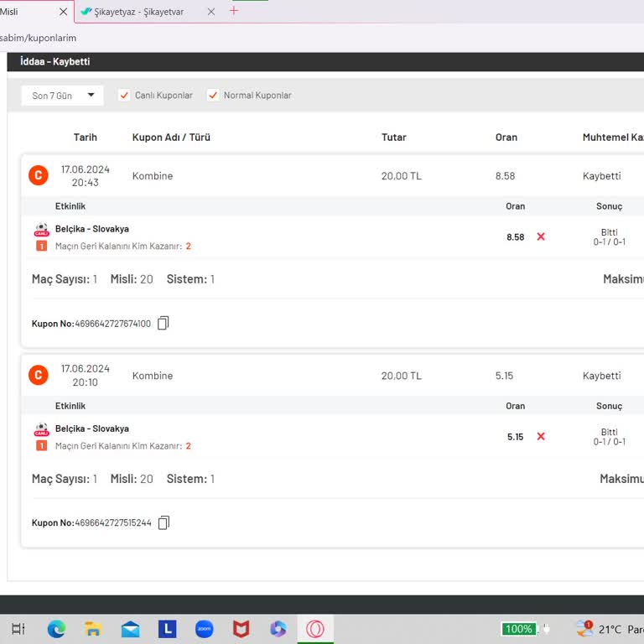Click the orange C icon on 20:10 coupon
644x644 pixels.
[39, 375]
